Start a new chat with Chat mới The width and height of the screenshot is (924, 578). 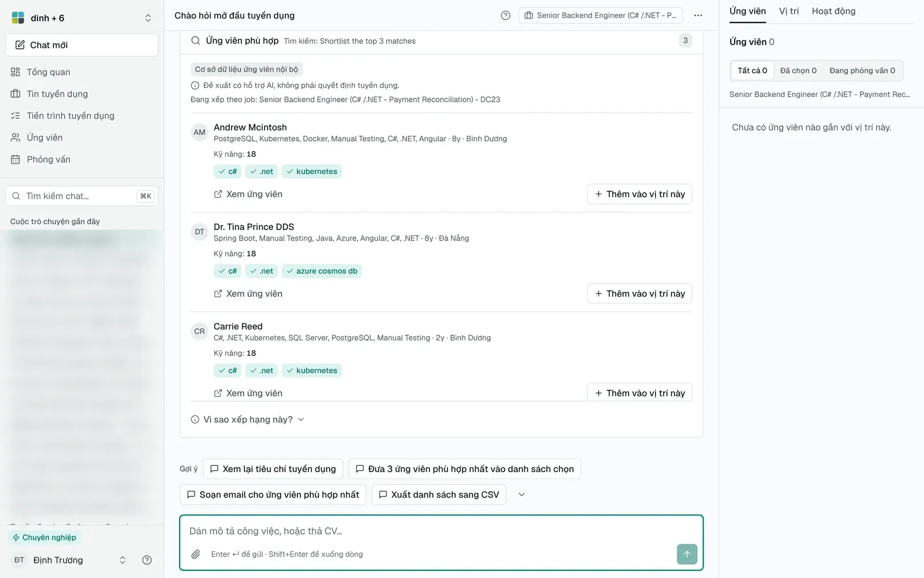pyautogui.click(x=82, y=45)
